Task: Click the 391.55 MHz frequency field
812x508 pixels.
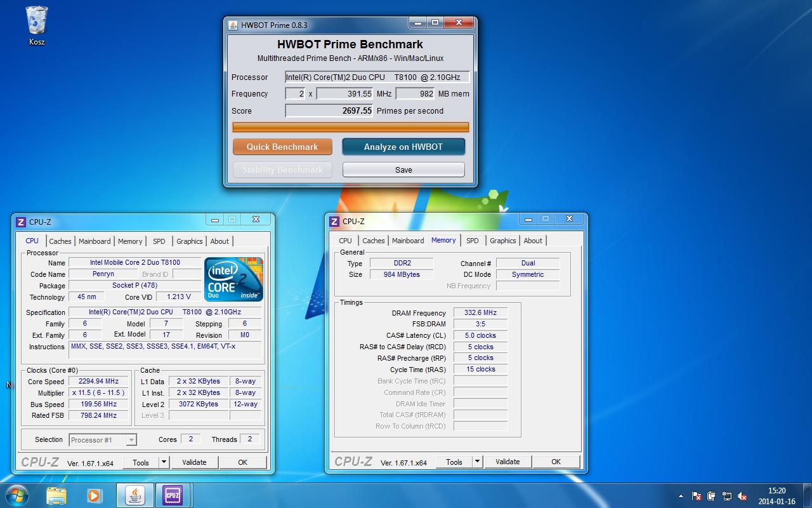Action: click(344, 94)
